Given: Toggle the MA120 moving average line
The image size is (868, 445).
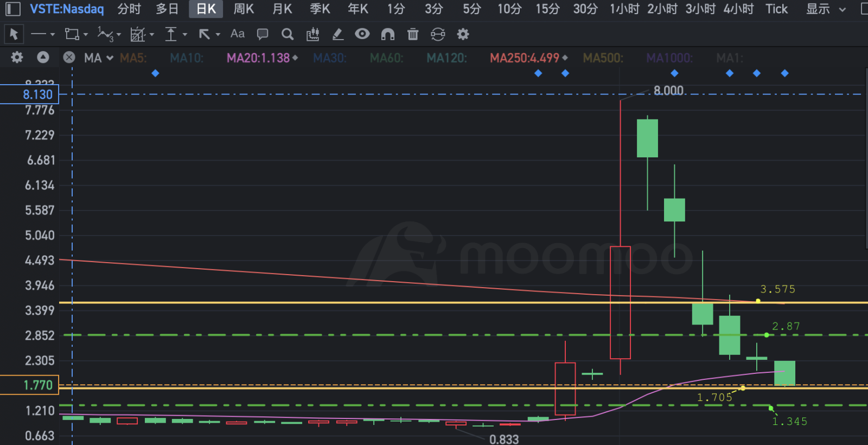Looking at the screenshot, I should (x=446, y=58).
